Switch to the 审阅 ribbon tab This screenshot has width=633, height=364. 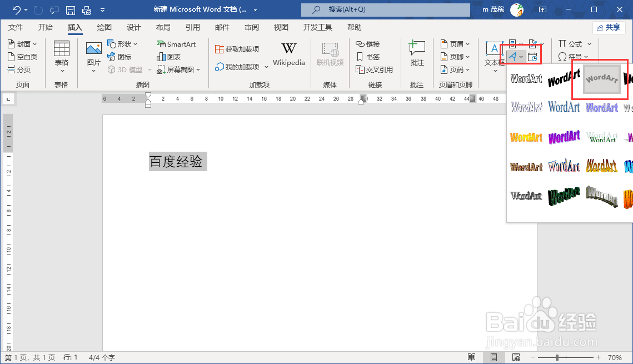pos(251,27)
